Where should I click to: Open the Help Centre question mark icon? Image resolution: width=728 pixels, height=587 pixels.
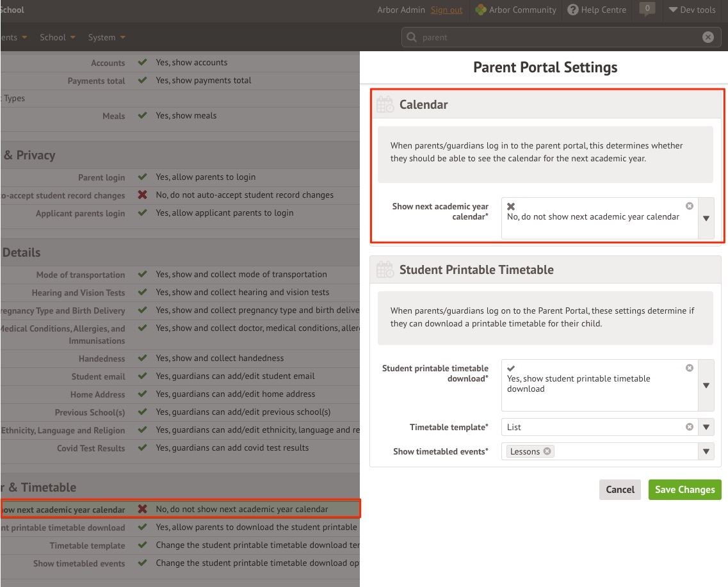click(x=572, y=10)
